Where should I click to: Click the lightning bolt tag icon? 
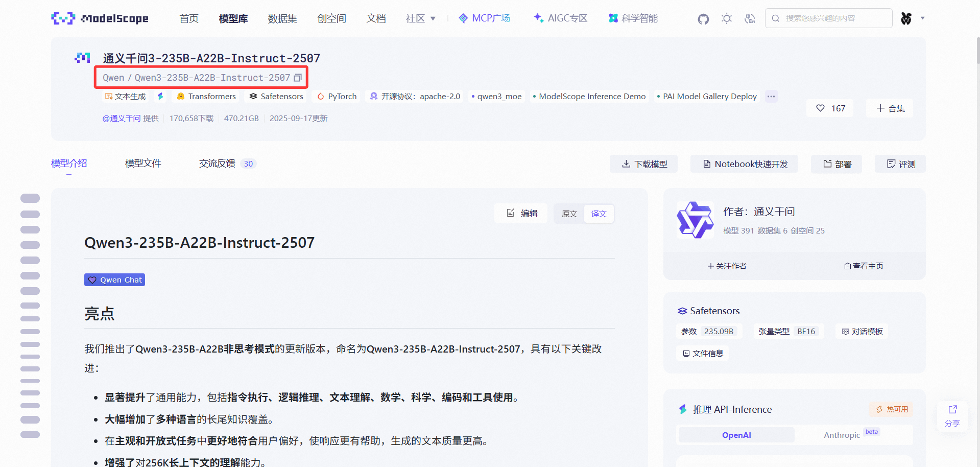(160, 97)
